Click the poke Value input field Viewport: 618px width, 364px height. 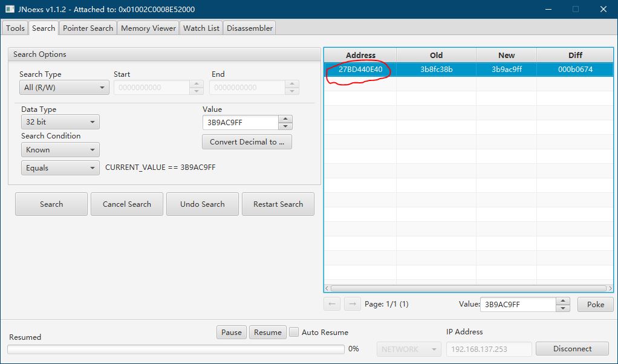518,305
